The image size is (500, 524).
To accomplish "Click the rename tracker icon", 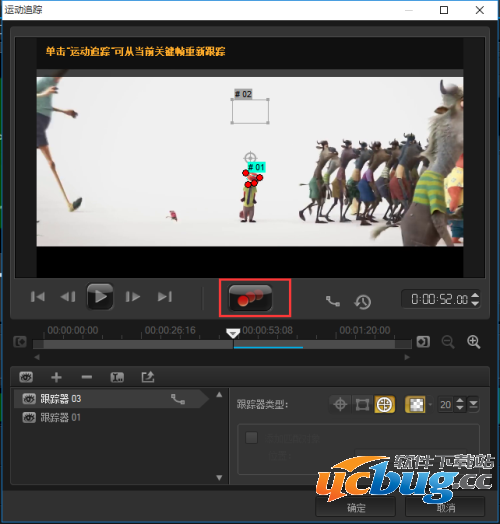I will [117, 377].
